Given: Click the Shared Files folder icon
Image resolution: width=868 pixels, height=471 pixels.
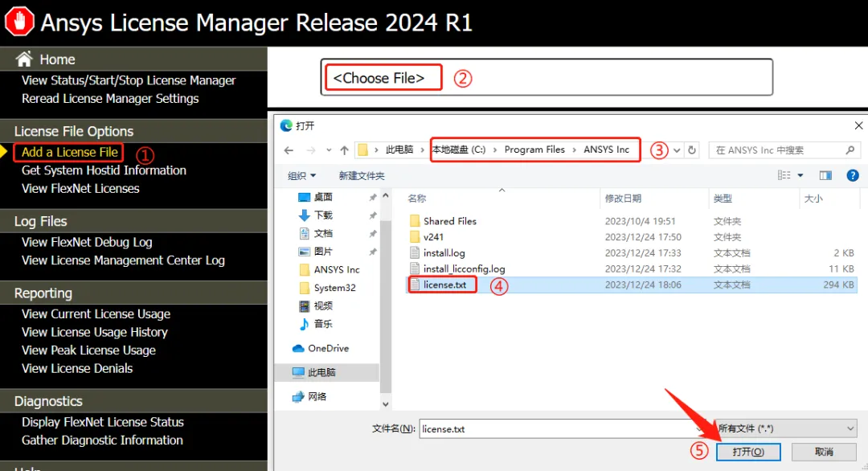Looking at the screenshot, I should coord(415,221).
